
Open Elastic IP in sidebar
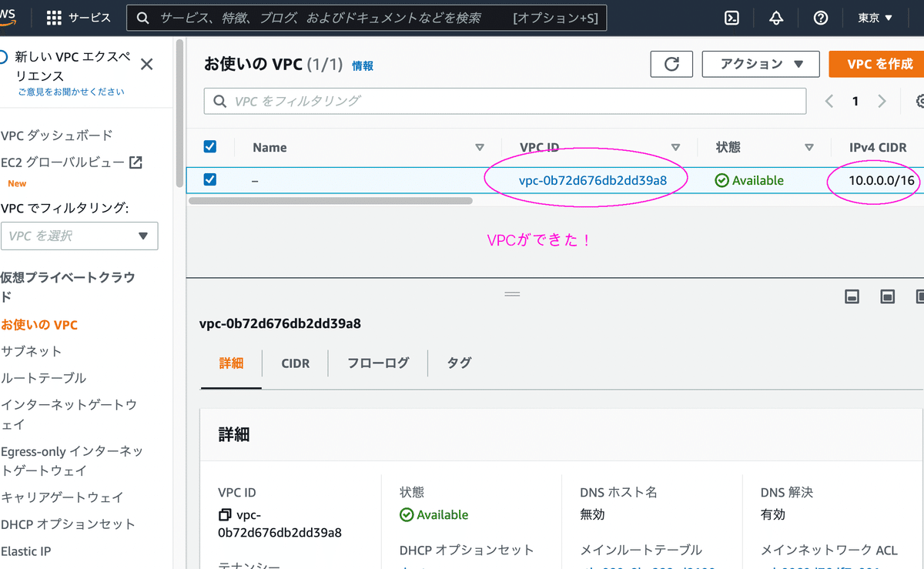coord(26,551)
